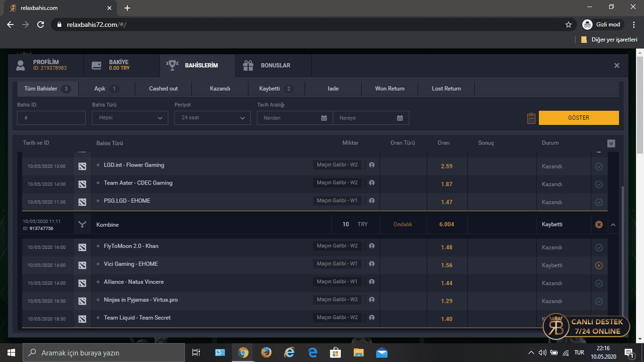The width and height of the screenshot is (644, 362).
Task: Open the PROFİLİM tab
Action: point(46,66)
